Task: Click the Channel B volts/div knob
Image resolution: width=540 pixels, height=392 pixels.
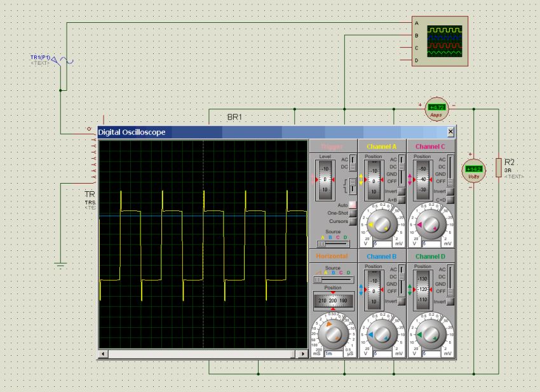Action: click(382, 333)
